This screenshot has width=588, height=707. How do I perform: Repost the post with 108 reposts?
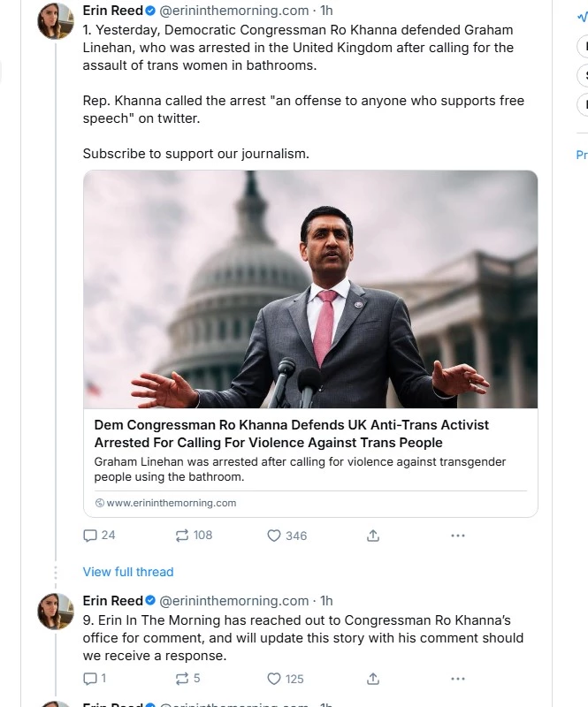(181, 535)
